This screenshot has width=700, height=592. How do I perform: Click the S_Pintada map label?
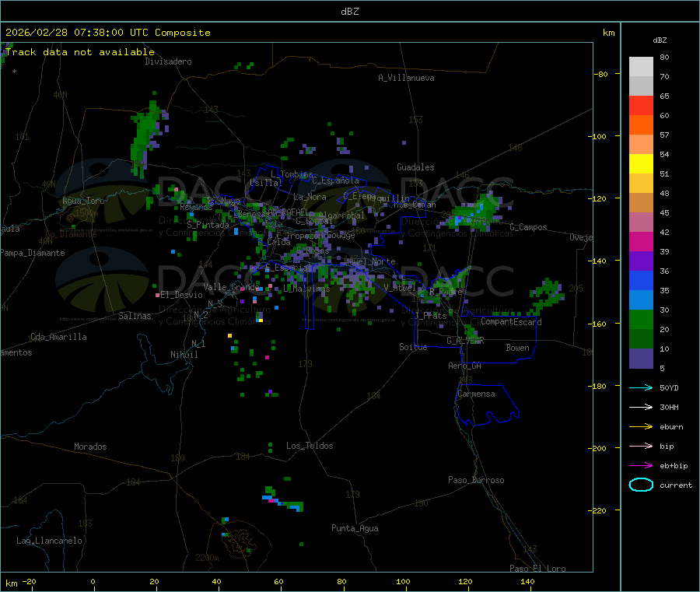[208, 225]
